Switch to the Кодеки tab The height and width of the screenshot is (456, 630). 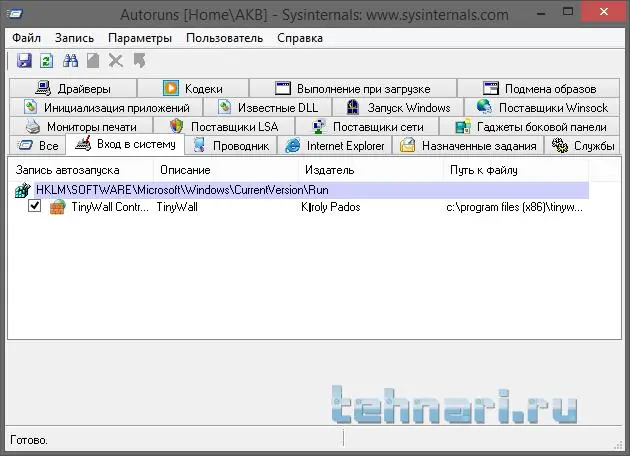193,88
